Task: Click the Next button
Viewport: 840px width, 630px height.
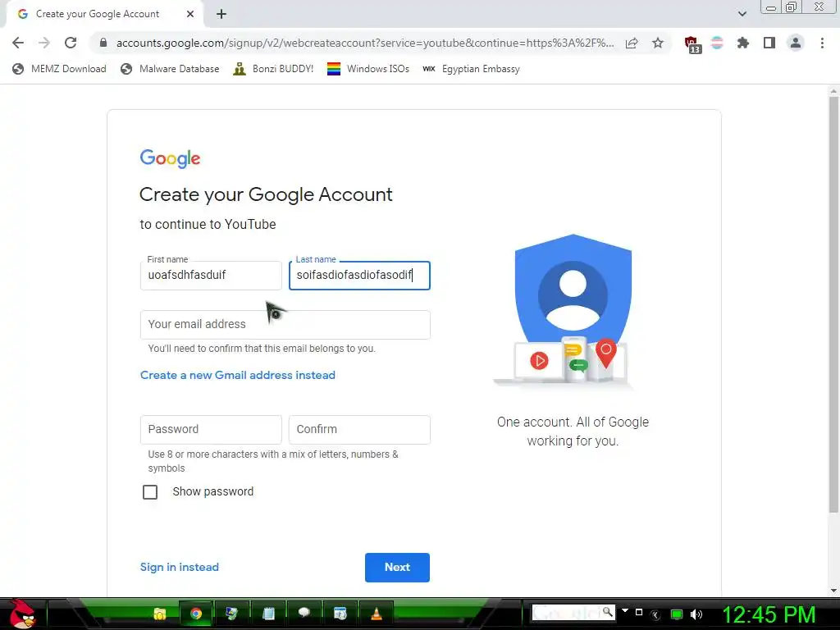Action: coord(397,568)
